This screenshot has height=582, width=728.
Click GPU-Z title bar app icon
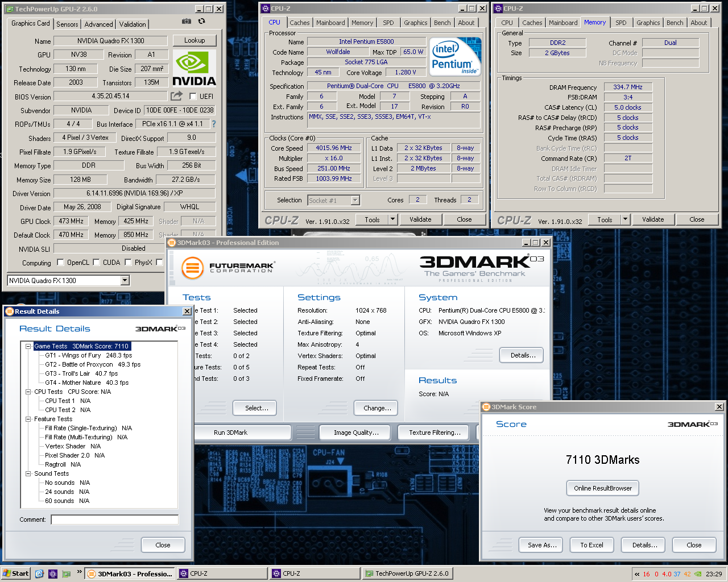pyautogui.click(x=9, y=9)
